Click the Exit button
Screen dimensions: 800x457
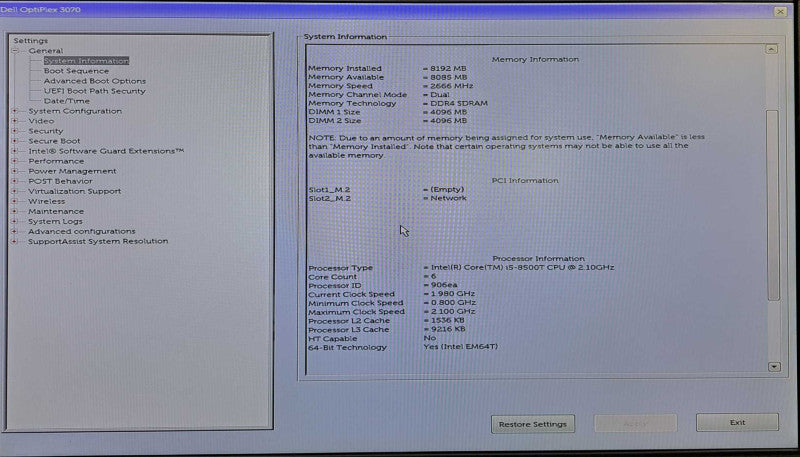point(737,423)
